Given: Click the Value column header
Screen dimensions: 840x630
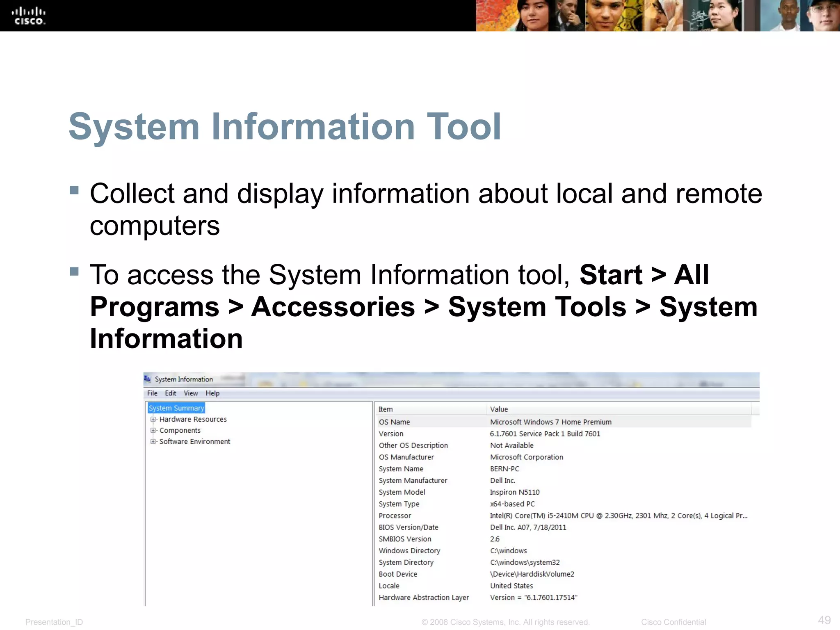Looking at the screenshot, I should (619, 409).
